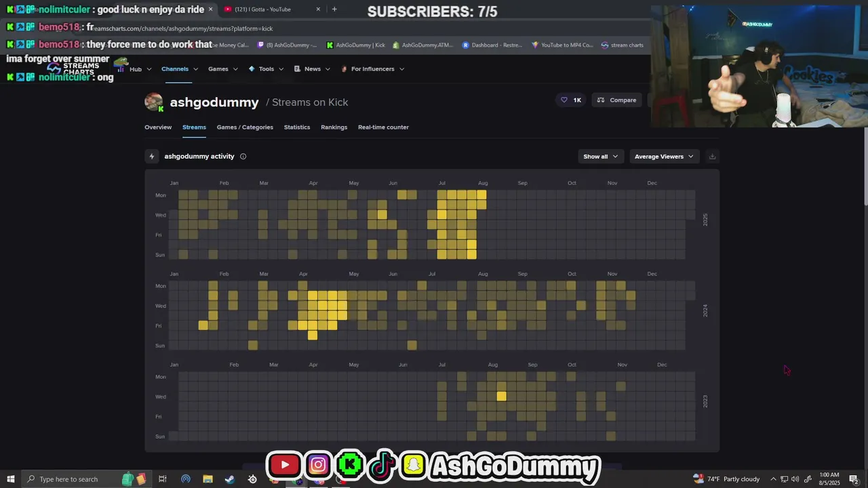868x488 pixels.
Task: Expand the Hub navigation dropdown
Action: point(140,69)
